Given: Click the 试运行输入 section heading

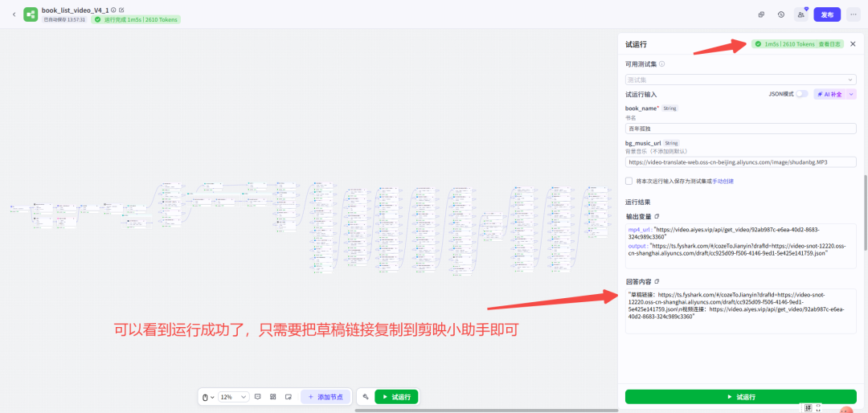Looking at the screenshot, I should coord(641,94).
